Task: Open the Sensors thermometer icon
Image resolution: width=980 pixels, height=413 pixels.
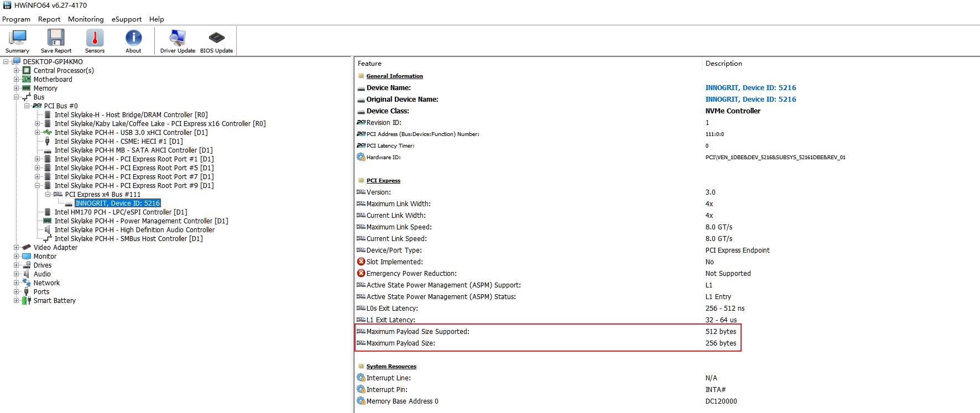Action: (95, 38)
